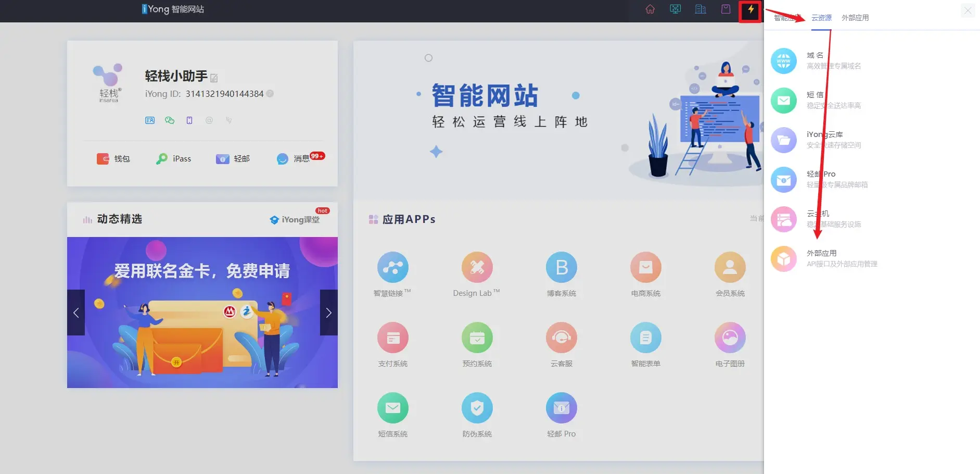Open the 防伪系统 shield icon

coord(477,408)
